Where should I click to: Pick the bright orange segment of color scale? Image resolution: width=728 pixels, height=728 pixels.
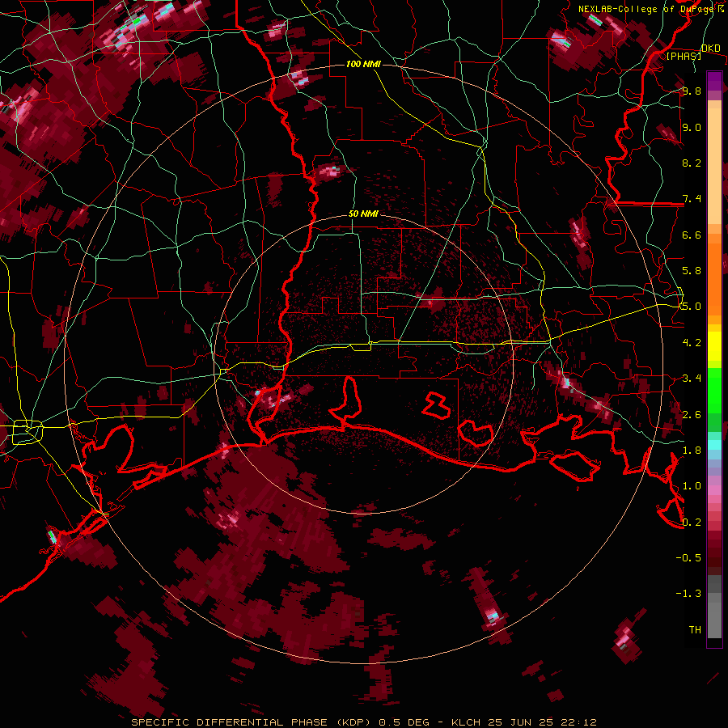[x=714, y=280]
